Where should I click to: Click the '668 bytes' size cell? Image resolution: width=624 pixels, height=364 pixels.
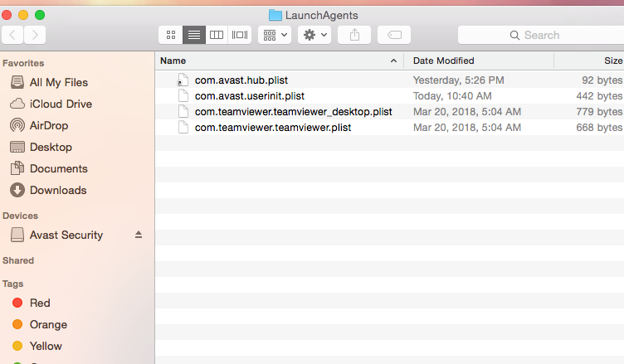(x=599, y=128)
